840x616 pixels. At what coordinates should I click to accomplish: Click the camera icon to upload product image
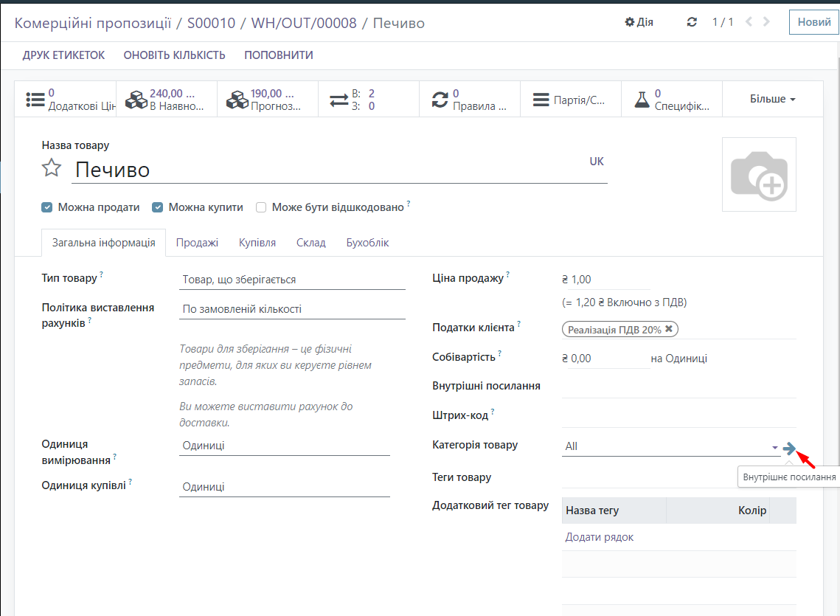point(759,175)
